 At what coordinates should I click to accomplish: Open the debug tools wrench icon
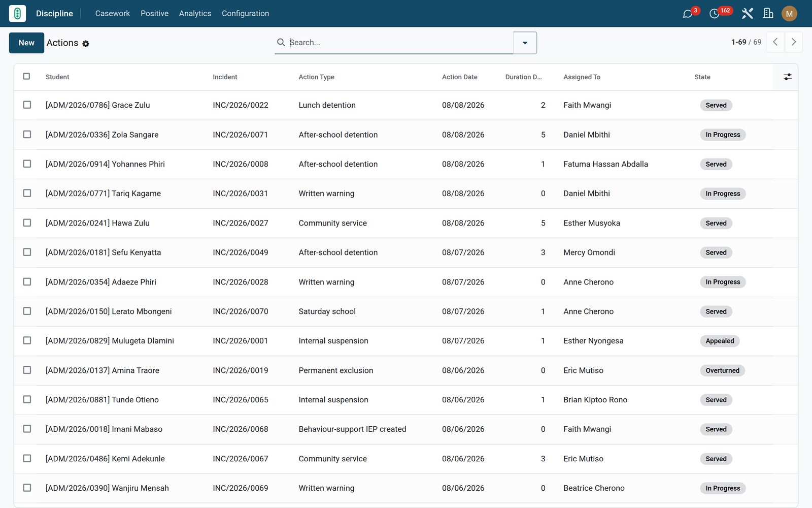pyautogui.click(x=747, y=14)
